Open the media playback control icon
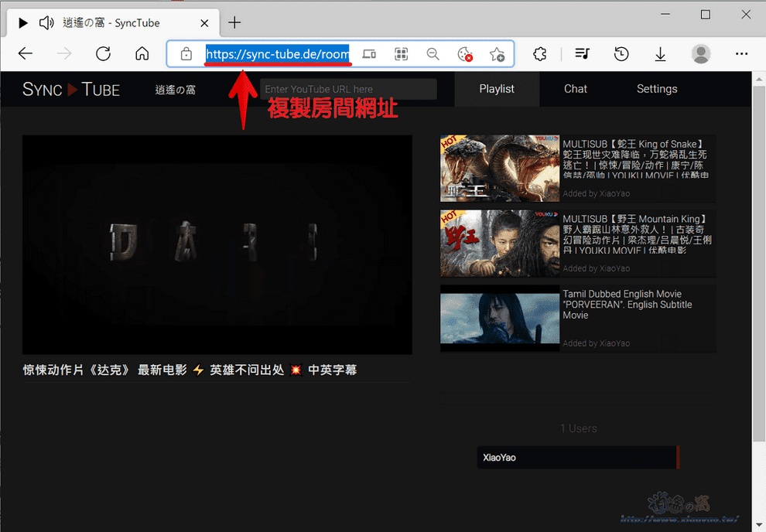Screen dimensions: 766x532 click(581, 53)
